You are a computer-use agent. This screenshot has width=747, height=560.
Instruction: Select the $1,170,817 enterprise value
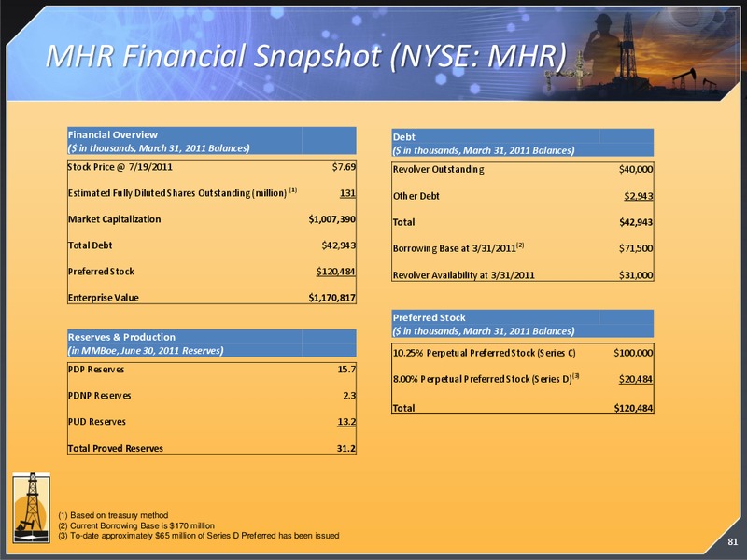(x=332, y=298)
